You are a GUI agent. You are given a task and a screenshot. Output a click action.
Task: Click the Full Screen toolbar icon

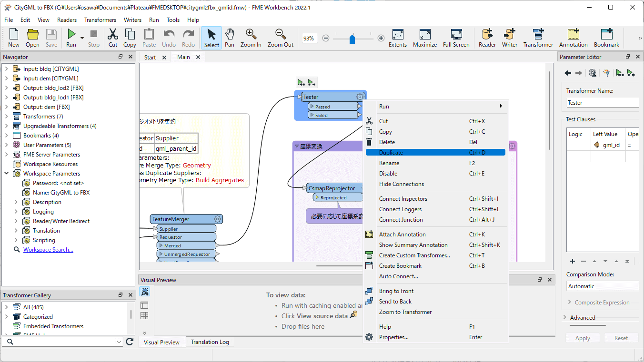click(456, 34)
